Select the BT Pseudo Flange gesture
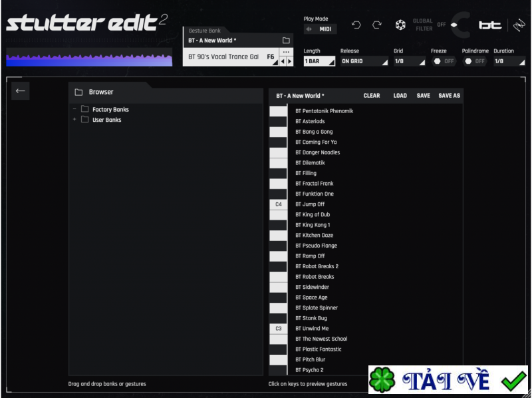 (317, 246)
